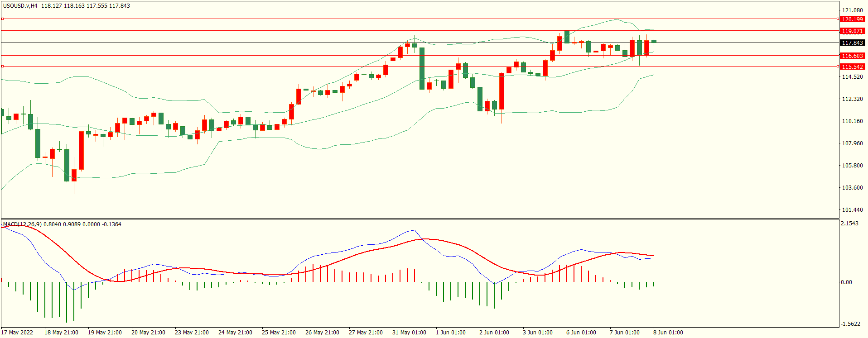The width and height of the screenshot is (868, 338).
Task: Click the 121.080 price scale value
Action: (x=852, y=10)
